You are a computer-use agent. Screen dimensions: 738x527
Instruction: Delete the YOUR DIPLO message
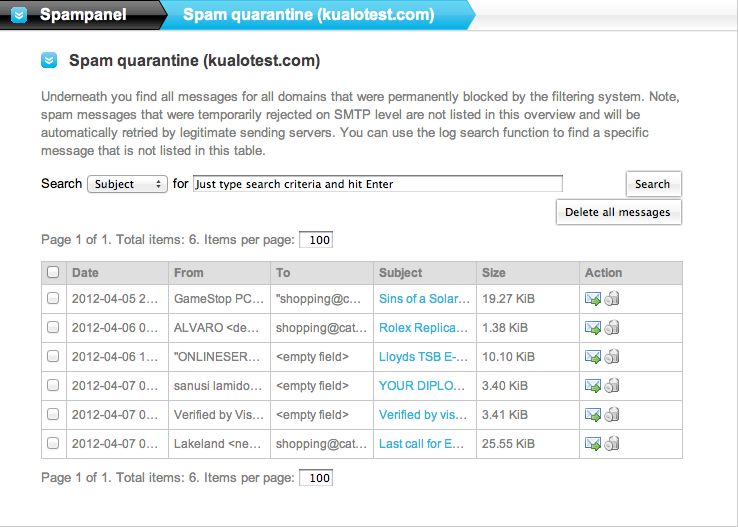[611, 386]
